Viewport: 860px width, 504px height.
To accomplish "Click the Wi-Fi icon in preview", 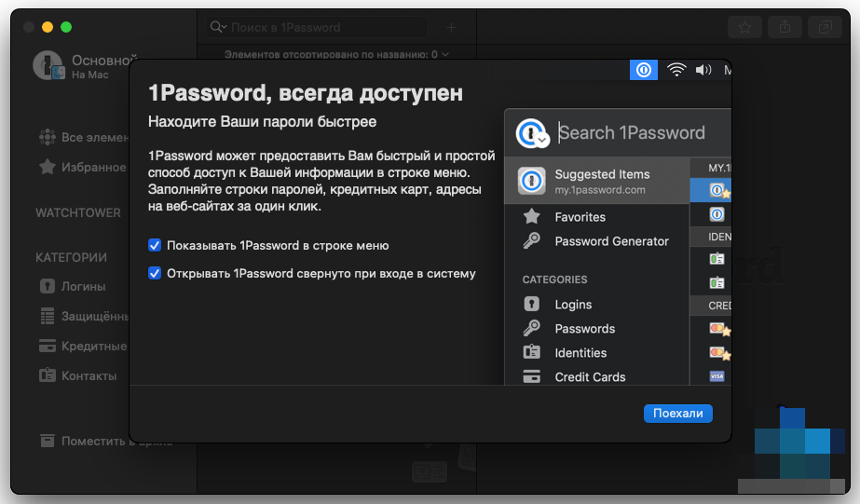I will pos(676,70).
